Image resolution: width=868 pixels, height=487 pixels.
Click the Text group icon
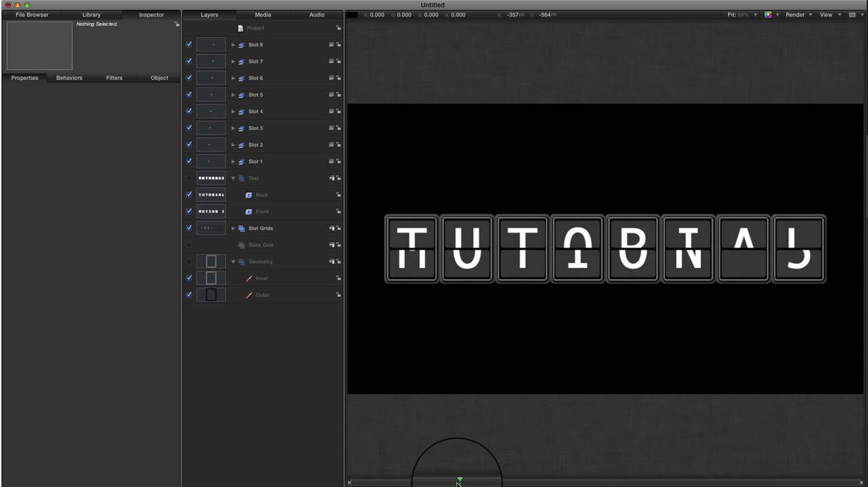(241, 179)
